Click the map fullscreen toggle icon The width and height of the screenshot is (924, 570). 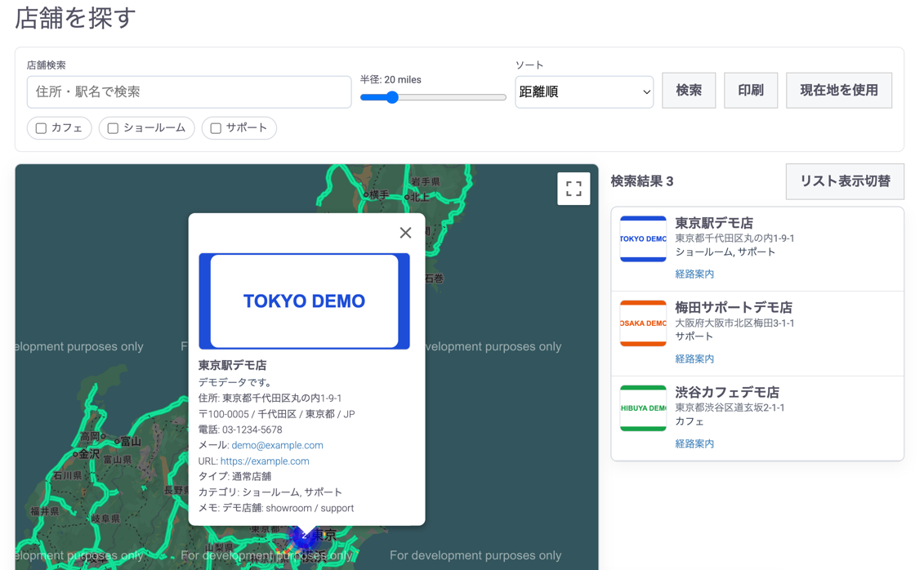(x=574, y=189)
